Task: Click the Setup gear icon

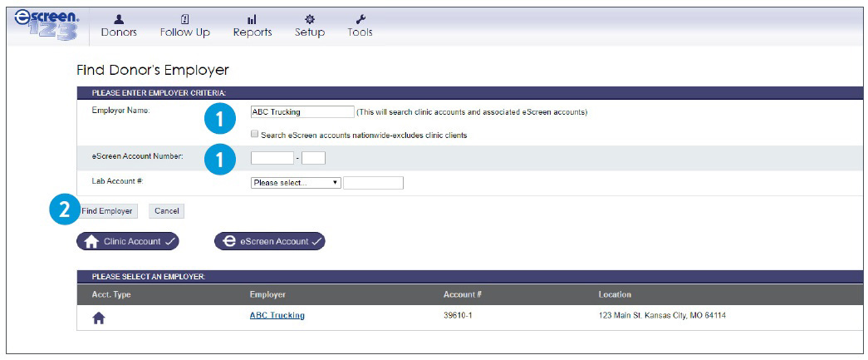Action: tap(310, 18)
